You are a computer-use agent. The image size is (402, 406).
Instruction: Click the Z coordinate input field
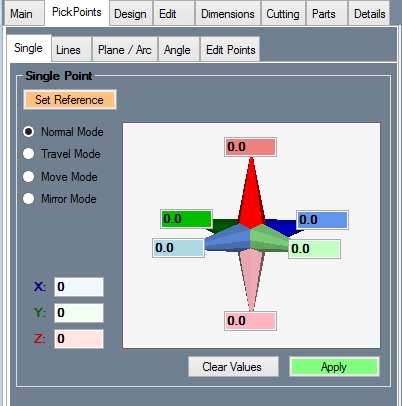pos(79,339)
